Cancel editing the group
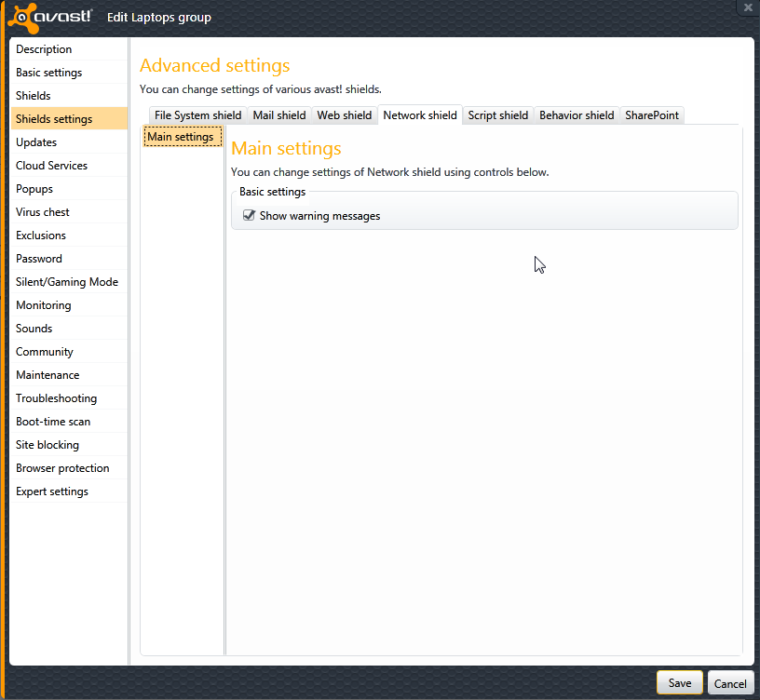This screenshot has width=760, height=700. 730,683
